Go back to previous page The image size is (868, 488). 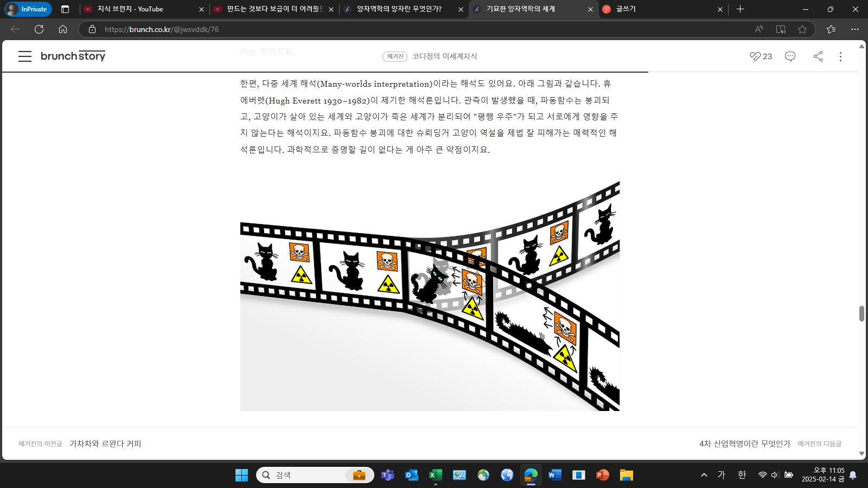tap(15, 29)
